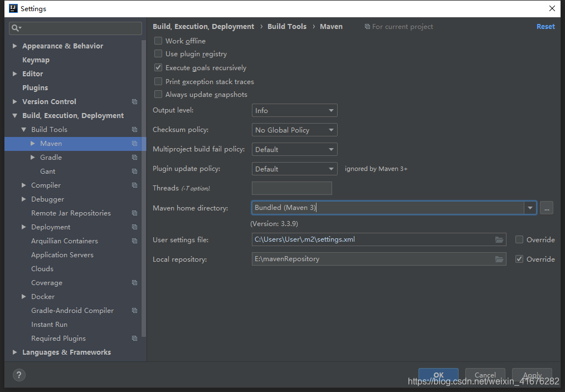
Task: Expand the Languages & Frameworks section
Action: (x=15, y=352)
